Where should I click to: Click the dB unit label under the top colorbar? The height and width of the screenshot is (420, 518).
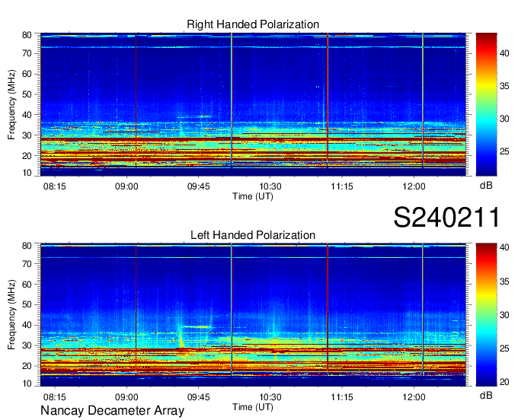(x=486, y=186)
